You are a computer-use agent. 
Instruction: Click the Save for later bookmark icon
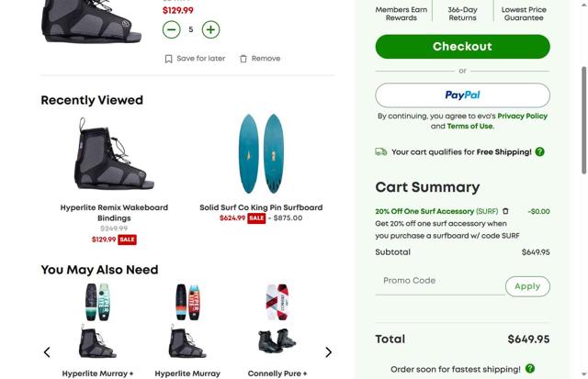168,59
